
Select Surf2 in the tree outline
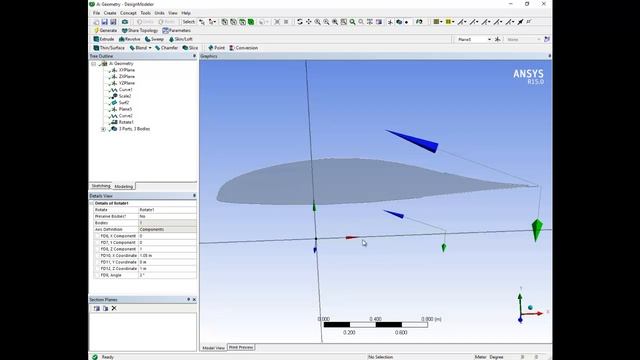click(x=124, y=103)
